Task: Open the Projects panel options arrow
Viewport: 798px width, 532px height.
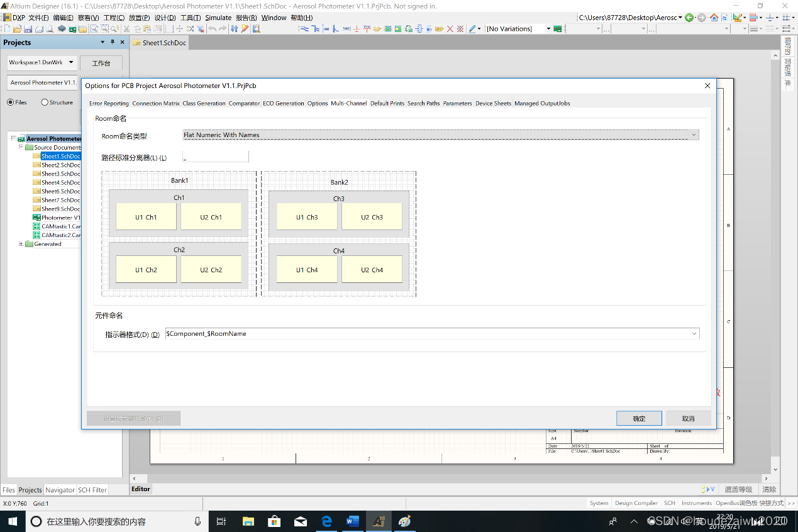Action: tap(103, 42)
